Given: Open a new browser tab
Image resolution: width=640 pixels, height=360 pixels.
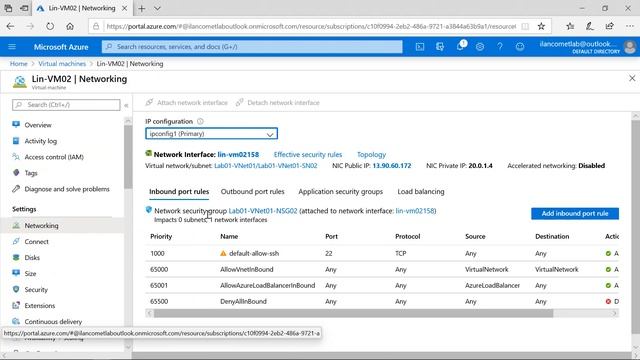Looking at the screenshot, I should tap(141, 8).
